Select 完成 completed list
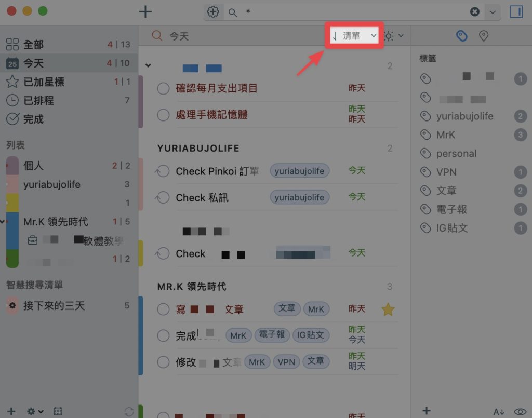 point(69,119)
